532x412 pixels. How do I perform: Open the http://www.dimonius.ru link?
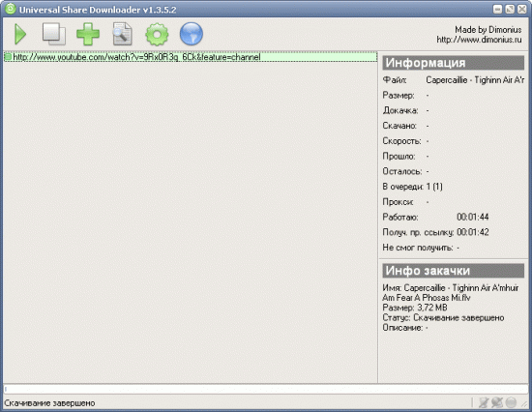tap(479, 40)
